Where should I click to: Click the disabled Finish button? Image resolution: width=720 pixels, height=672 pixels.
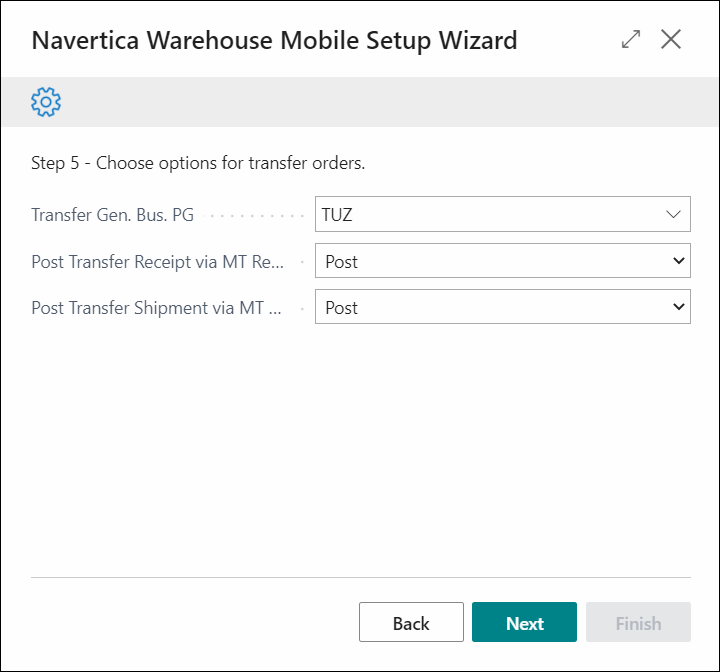pos(638,622)
